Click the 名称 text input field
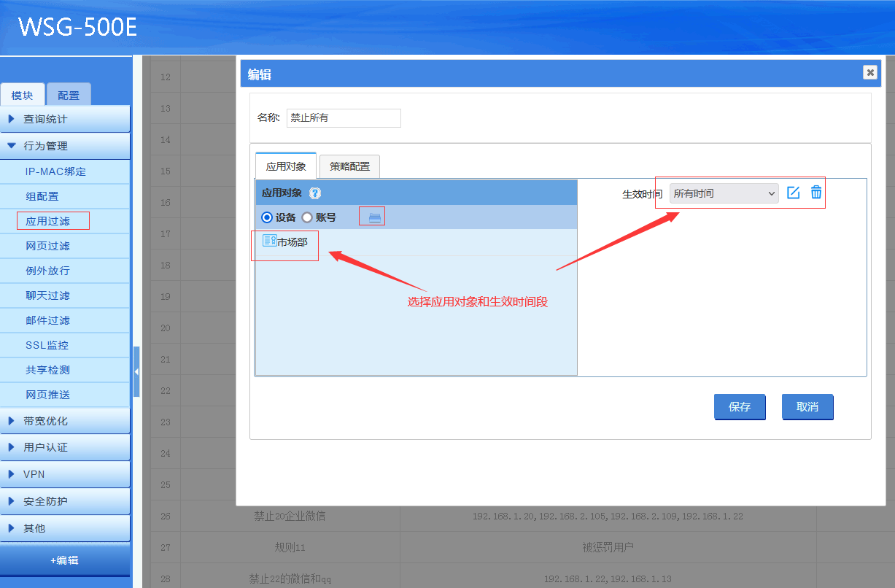This screenshot has height=588, width=895. pos(344,117)
